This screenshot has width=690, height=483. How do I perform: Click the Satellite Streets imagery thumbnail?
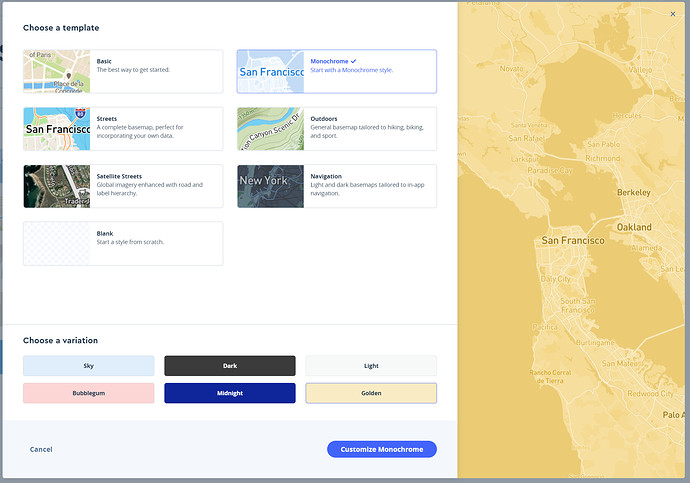point(57,186)
